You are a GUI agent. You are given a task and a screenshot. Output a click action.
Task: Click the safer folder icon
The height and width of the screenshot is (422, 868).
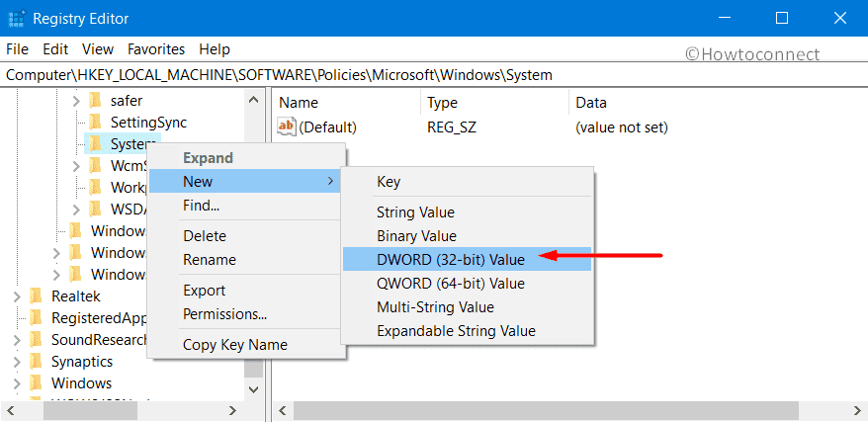click(x=95, y=101)
